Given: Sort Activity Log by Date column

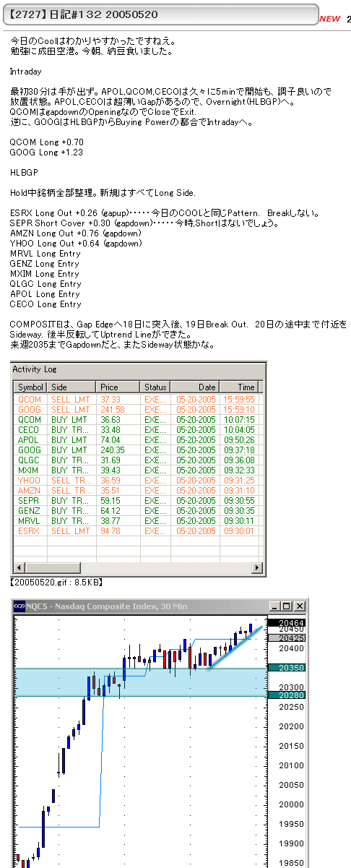Looking at the screenshot, I should [195, 387].
